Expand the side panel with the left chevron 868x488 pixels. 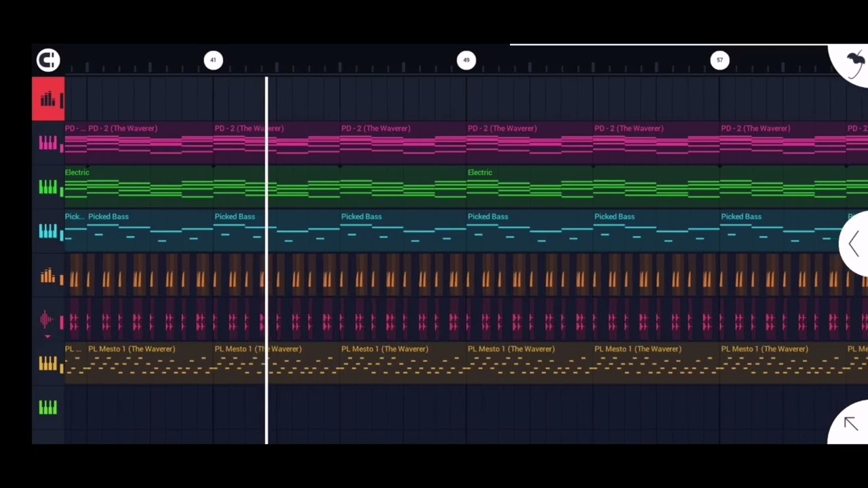[x=854, y=244]
